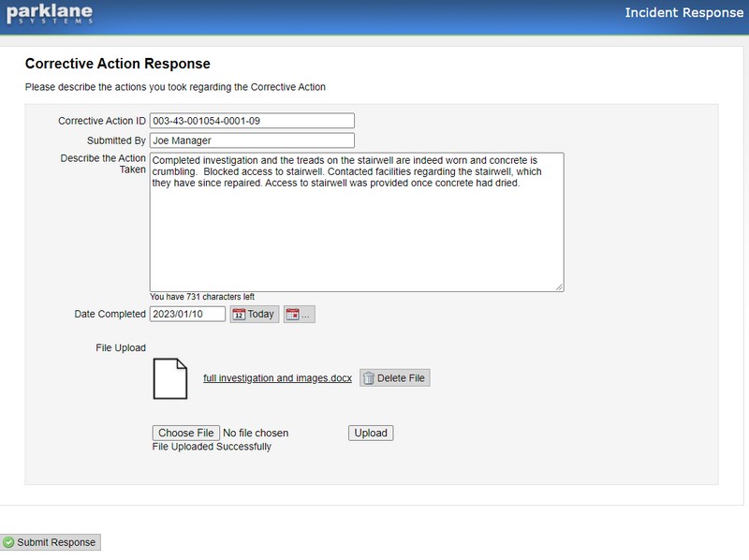The image size is (749, 560).
Task: Click the uploaded document file icon
Action: pos(170,378)
